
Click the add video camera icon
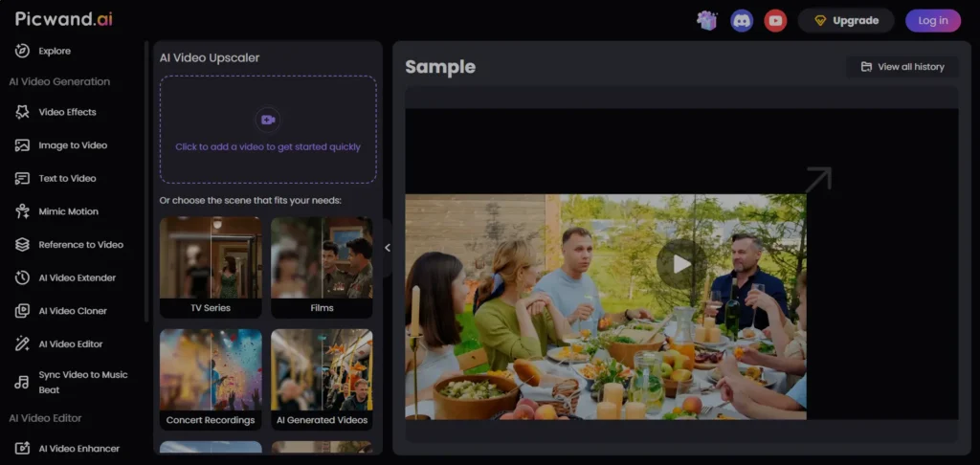(x=268, y=120)
